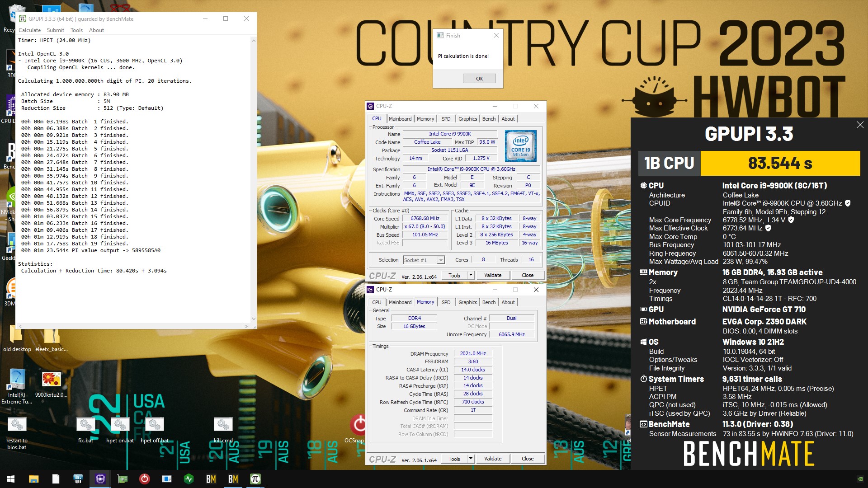Select the 'hpet on.bat' desktop icon
This screenshot has height=488, width=868.
[120, 430]
